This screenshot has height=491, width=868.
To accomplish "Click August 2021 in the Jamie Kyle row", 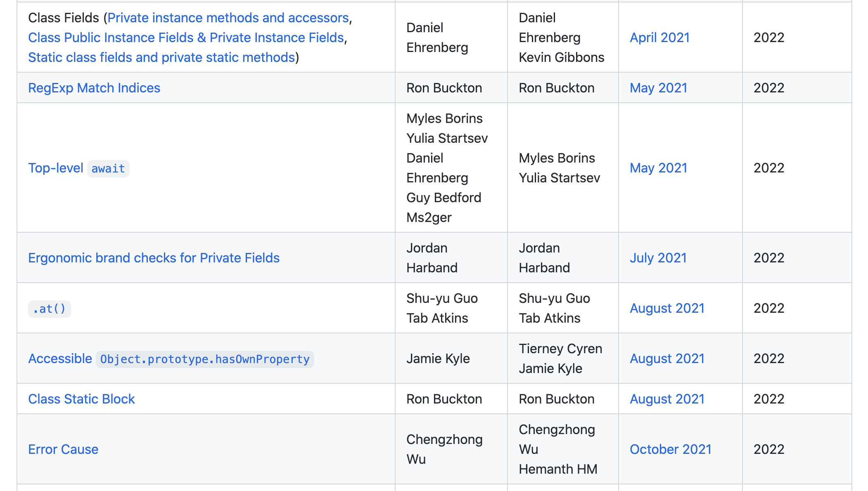I will pos(667,359).
